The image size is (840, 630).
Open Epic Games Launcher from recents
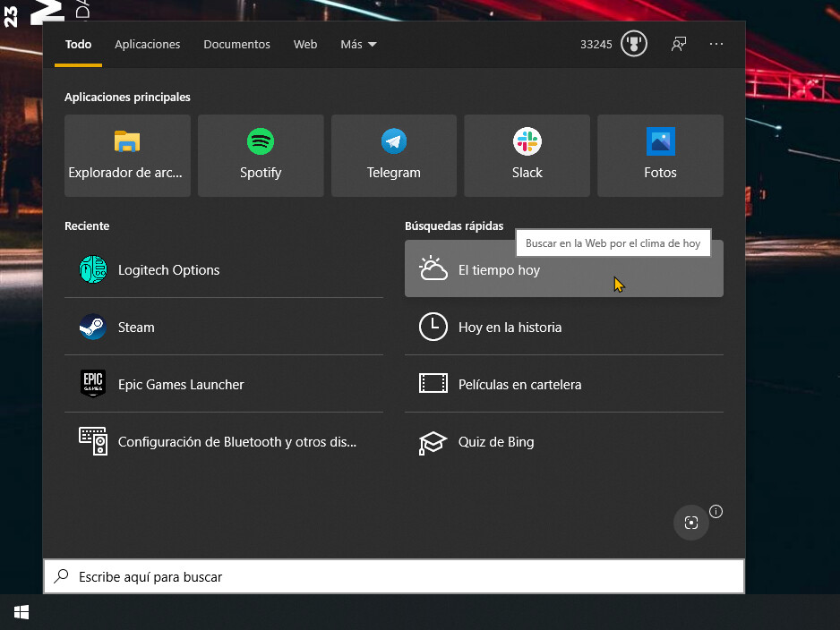224,384
